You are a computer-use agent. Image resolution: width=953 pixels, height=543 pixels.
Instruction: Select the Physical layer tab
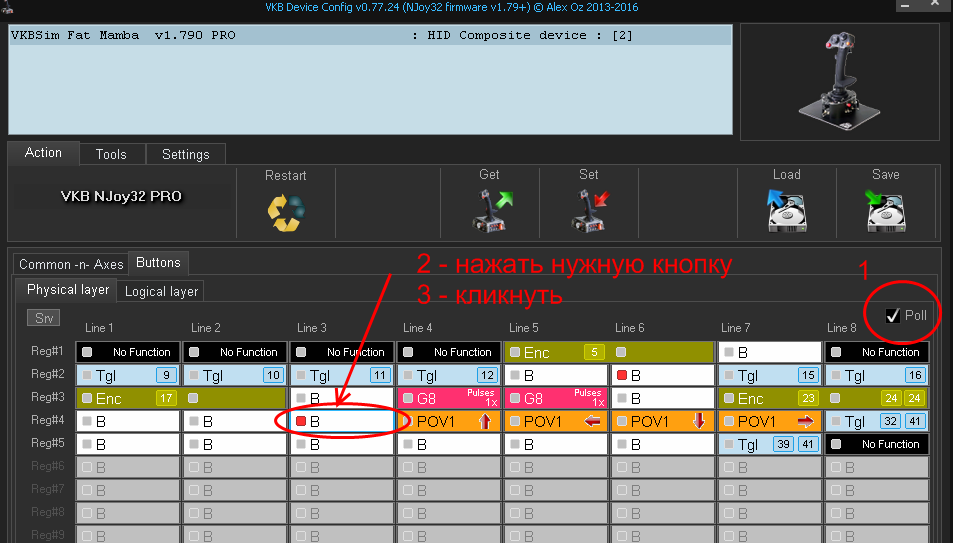tap(67, 290)
